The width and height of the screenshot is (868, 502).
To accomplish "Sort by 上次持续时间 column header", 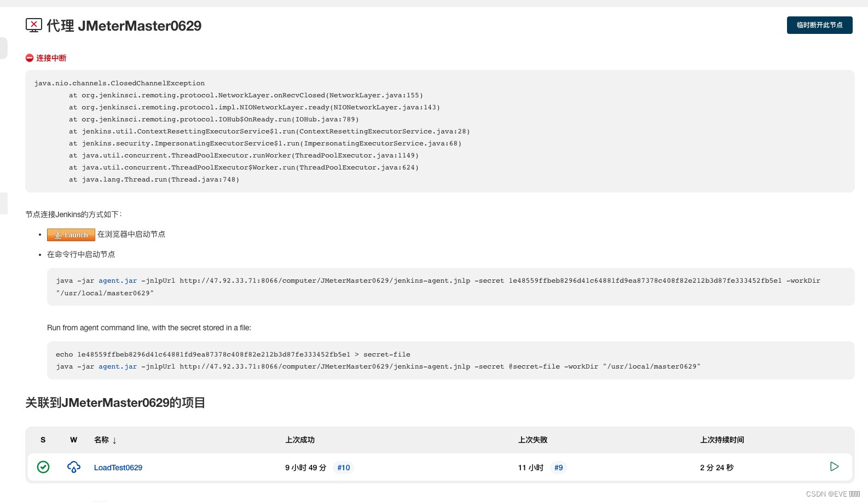I will click(x=722, y=440).
